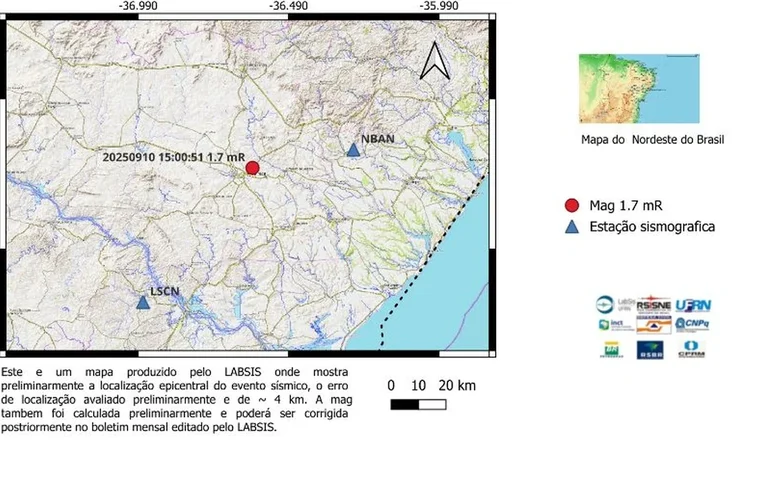Click the longitude label -35.990

pyautogui.click(x=439, y=6)
